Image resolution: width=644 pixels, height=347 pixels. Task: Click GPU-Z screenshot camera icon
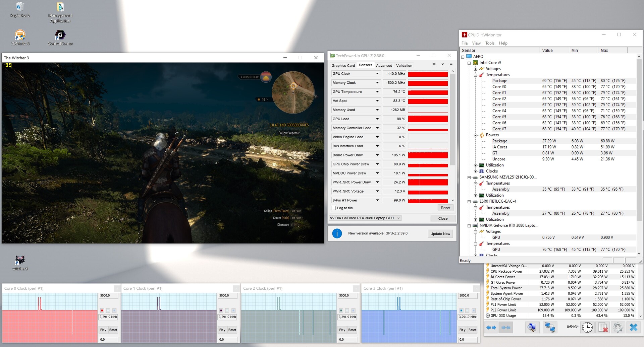coord(434,64)
